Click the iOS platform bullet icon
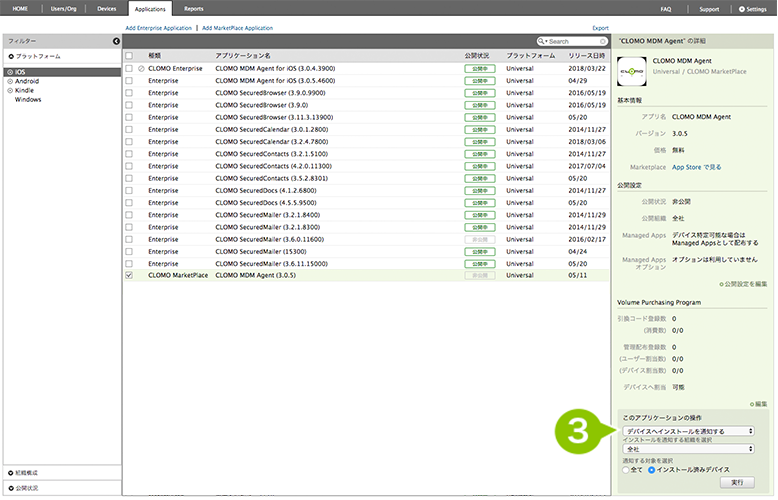This screenshot has width=778, height=500. click(x=10, y=72)
